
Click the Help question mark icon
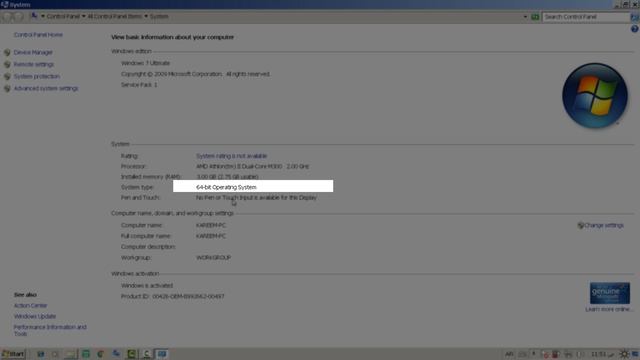coord(634,29)
